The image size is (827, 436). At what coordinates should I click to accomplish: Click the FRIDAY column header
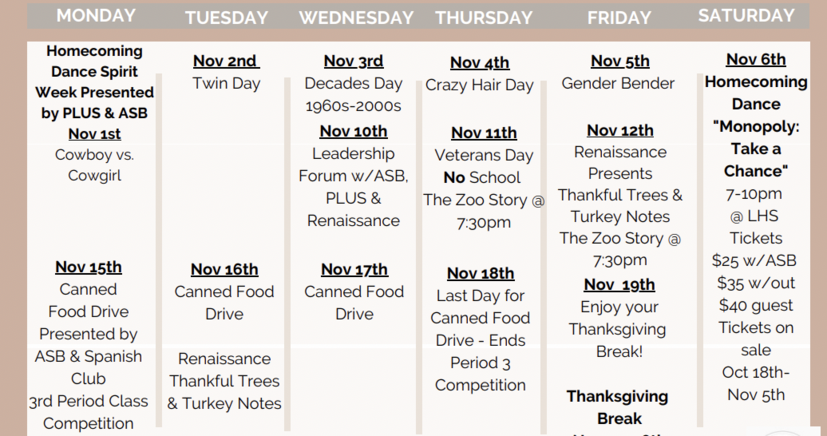(619, 18)
